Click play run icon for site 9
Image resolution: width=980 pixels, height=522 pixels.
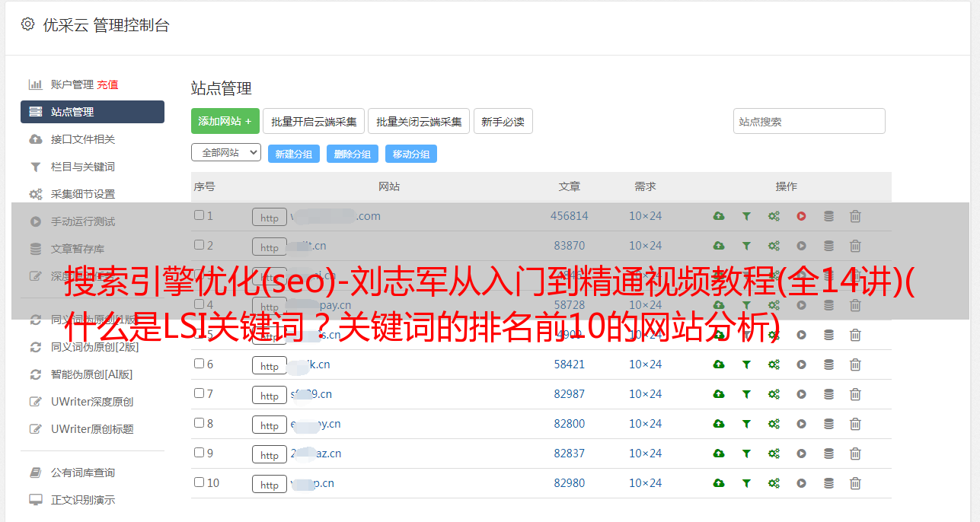pos(801,454)
